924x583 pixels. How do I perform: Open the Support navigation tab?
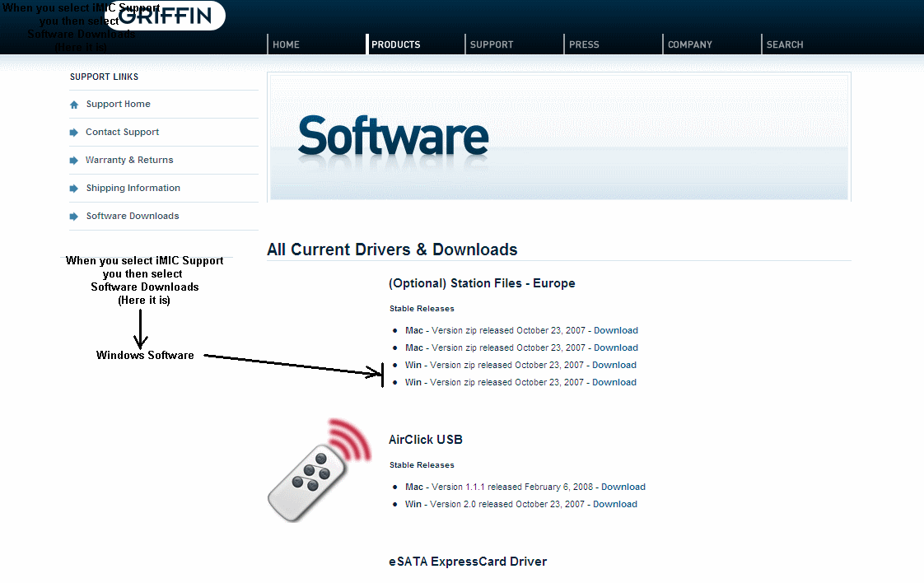coord(492,44)
